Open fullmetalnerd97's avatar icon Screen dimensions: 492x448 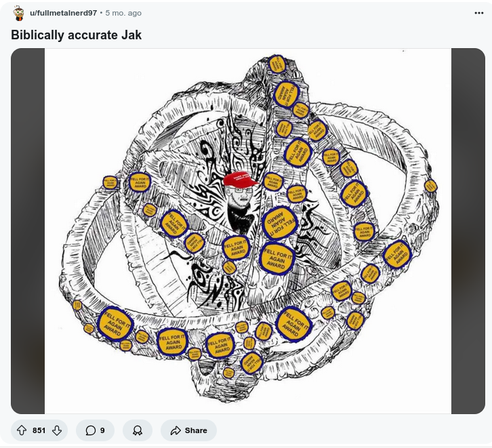19,13
